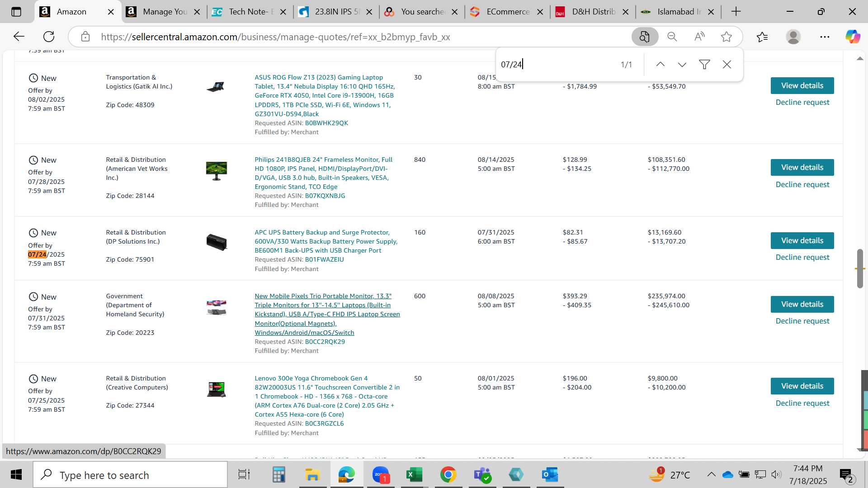The height and width of the screenshot is (488, 868).
Task: Close the D&H Distrib tab
Action: tap(626, 12)
